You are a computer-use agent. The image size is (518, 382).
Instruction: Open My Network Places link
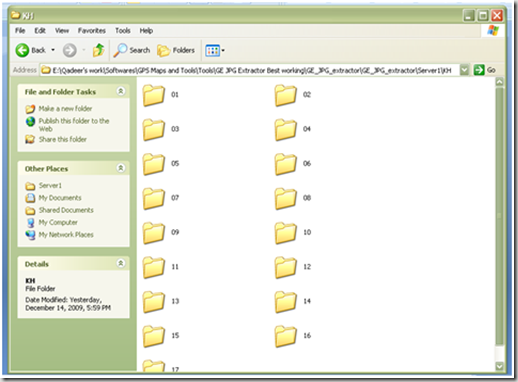click(x=66, y=235)
